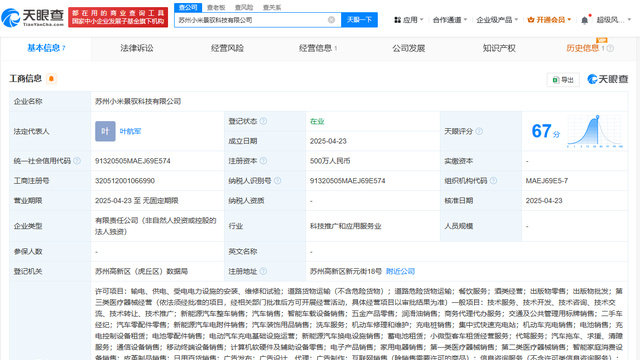Switch to the 经营风险 tab
Screen dimensions: 640x360
click(227, 48)
